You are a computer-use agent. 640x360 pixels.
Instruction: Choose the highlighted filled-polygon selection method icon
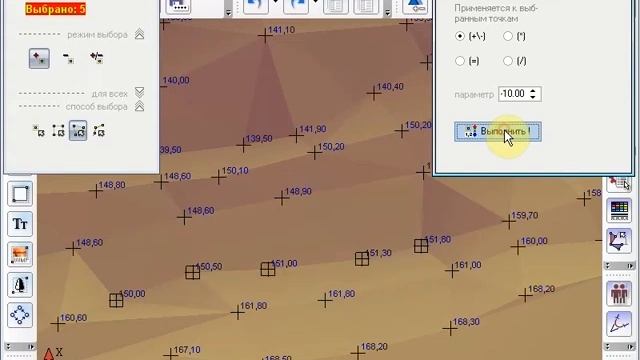(x=78, y=131)
